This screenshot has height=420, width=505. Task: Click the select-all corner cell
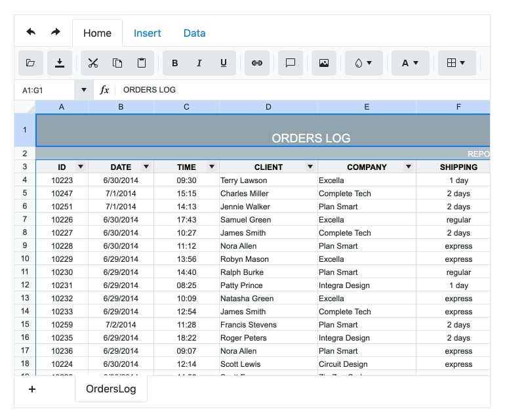pyautogui.click(x=25, y=107)
